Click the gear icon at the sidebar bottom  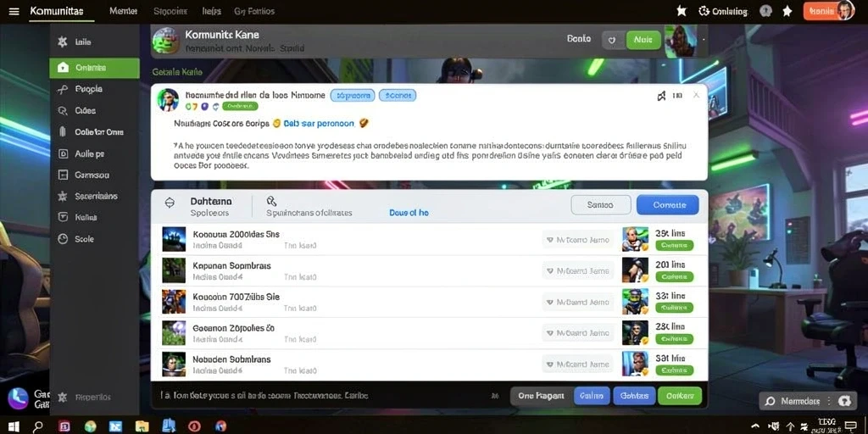(x=63, y=397)
